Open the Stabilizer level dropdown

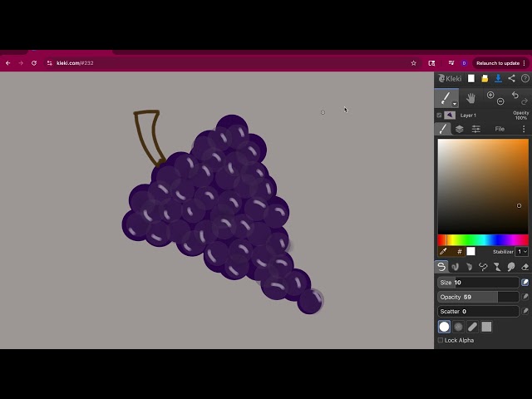(x=521, y=251)
